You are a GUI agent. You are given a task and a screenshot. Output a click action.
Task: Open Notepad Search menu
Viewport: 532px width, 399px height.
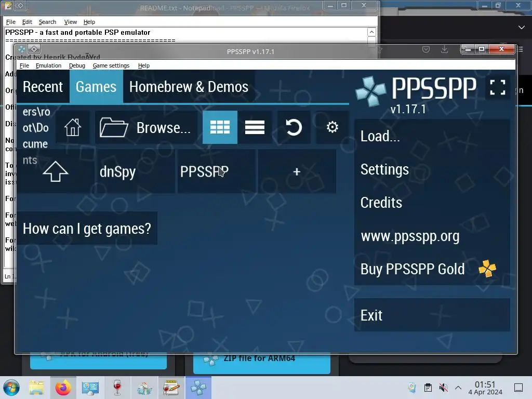pos(47,22)
